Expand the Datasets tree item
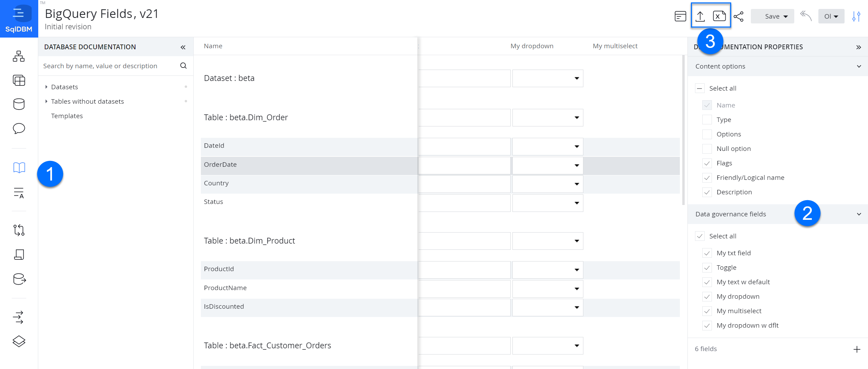This screenshot has height=369, width=868. click(x=46, y=87)
